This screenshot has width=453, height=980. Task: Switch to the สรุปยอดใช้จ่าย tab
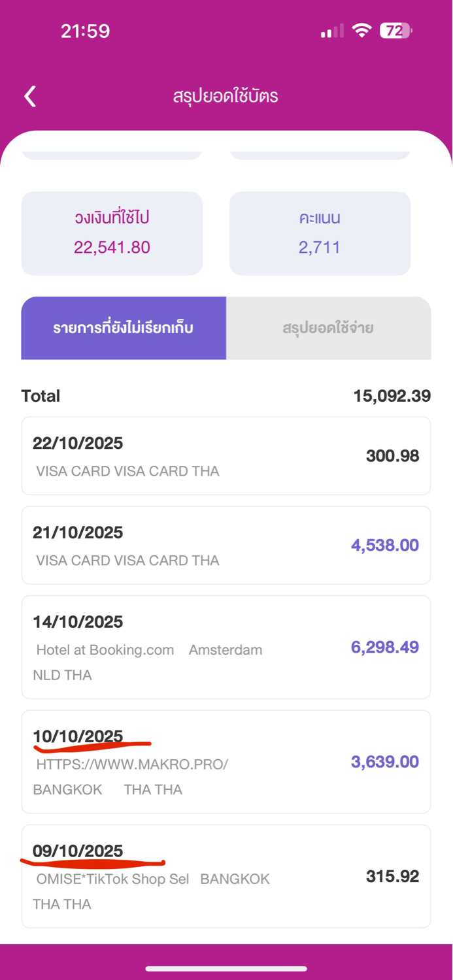[328, 328]
